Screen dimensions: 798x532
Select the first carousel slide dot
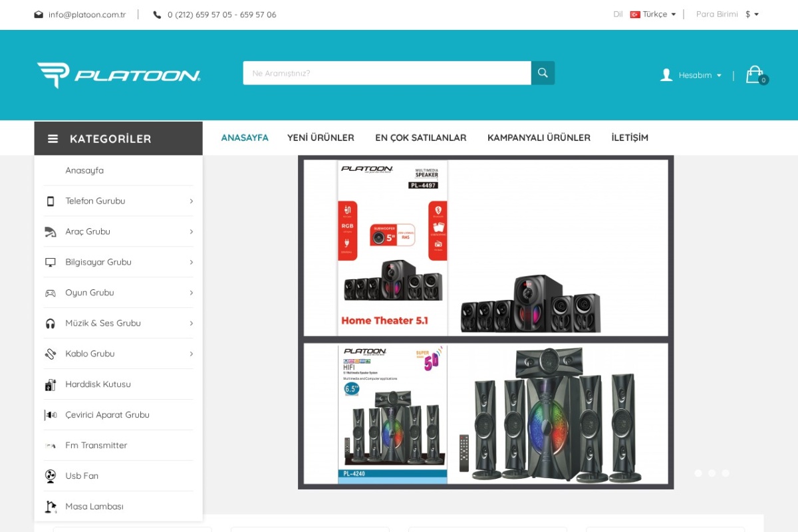[x=698, y=473]
